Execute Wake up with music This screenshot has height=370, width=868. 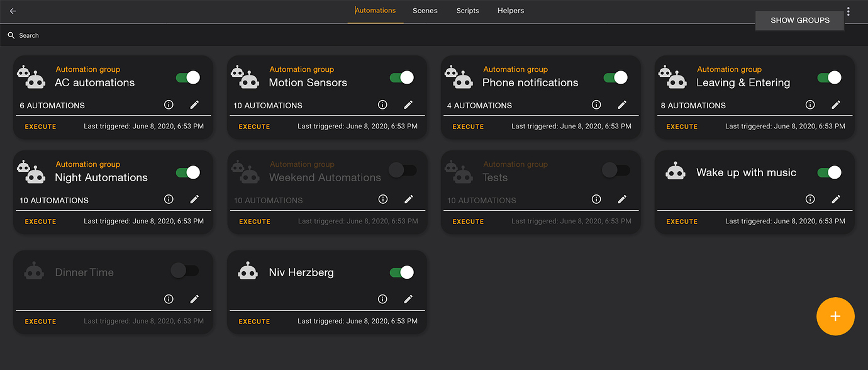coord(682,221)
